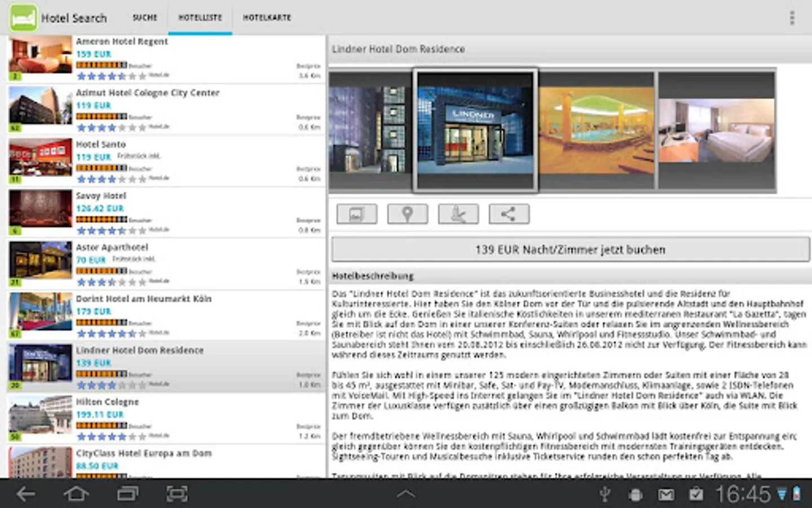Open the mail notification icon
The image size is (812, 508).
(666, 494)
